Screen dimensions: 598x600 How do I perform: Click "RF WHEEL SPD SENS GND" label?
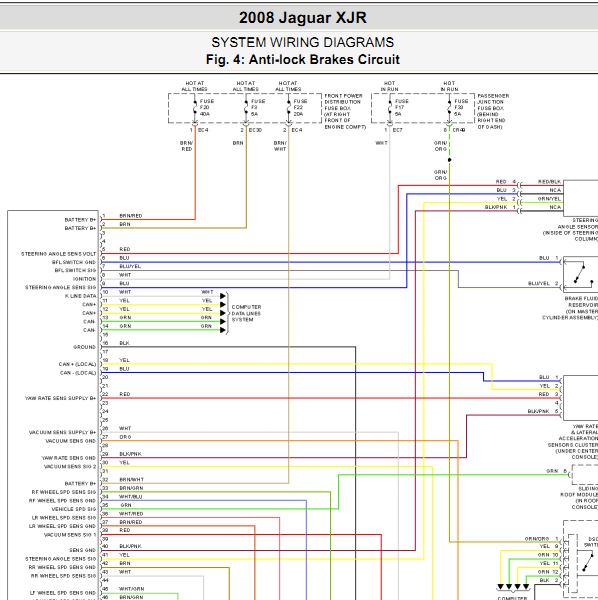63,501
